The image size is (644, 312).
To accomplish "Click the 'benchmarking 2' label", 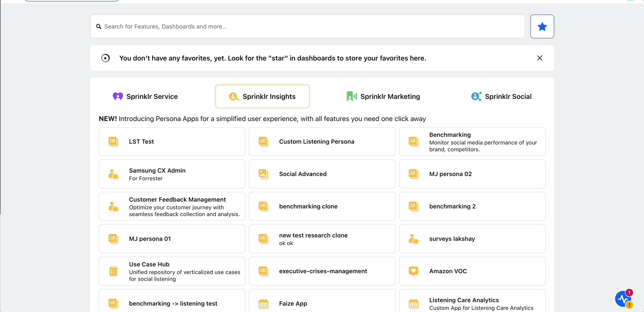I will click(453, 206).
